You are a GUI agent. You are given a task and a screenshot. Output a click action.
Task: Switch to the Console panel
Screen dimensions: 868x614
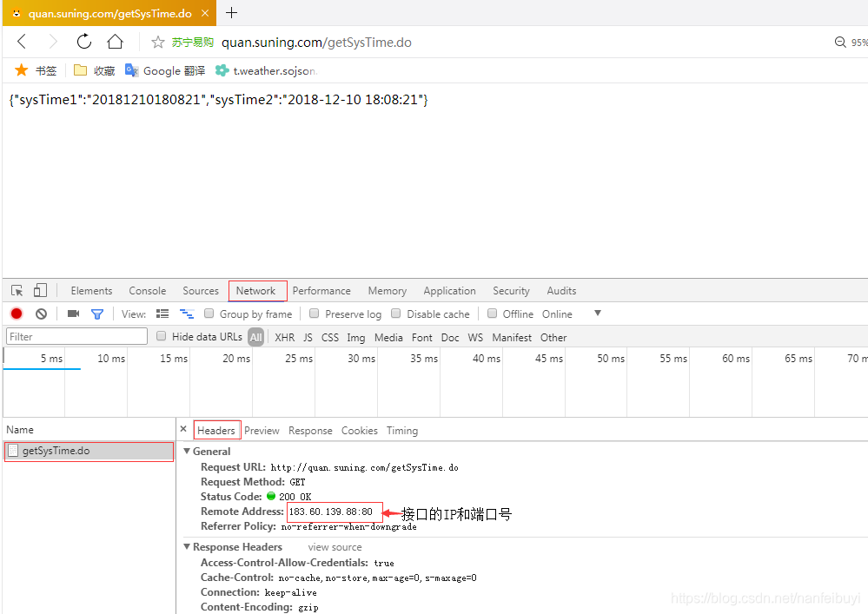pyautogui.click(x=147, y=290)
